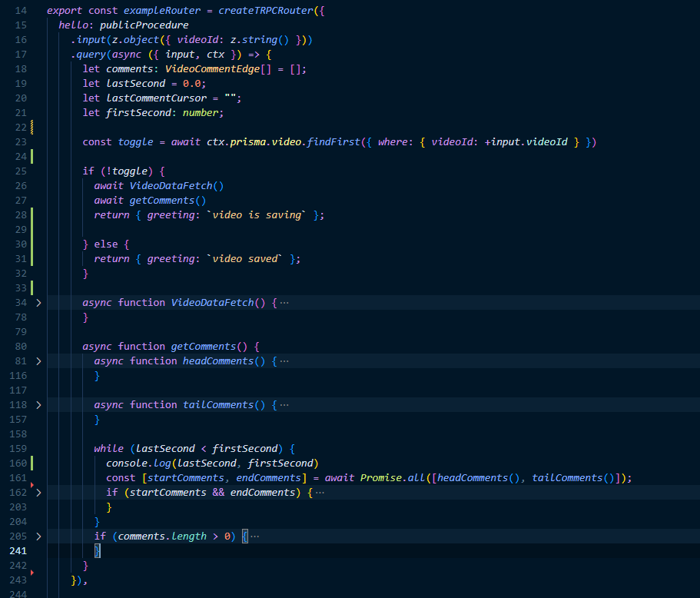Expand the tailComments function fold on line 118
Screen dimensions: 700x598
tap(38, 404)
